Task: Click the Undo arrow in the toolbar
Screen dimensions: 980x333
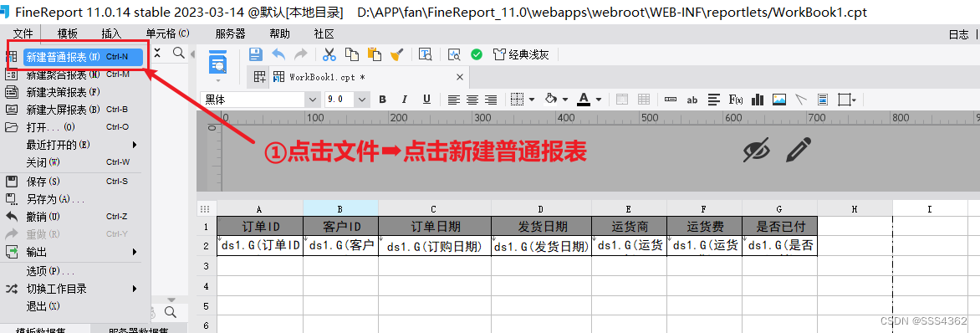Action: tap(278, 54)
